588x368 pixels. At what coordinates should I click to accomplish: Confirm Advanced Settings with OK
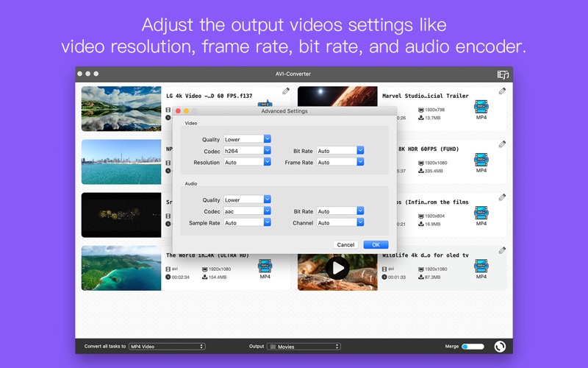click(376, 245)
